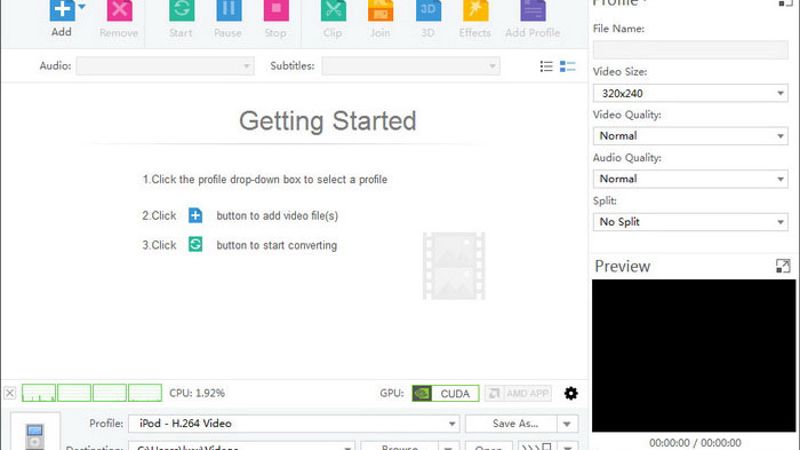The height and width of the screenshot is (450, 800).
Task: Toggle AMD APP GPU acceleration
Action: [x=518, y=393]
